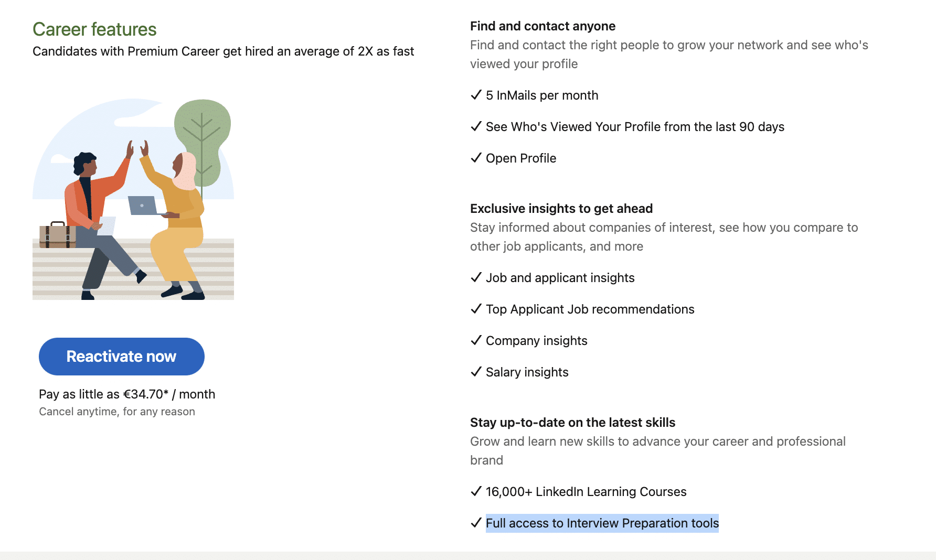Select the checkmark by Top Applicant Job recommendations
This screenshot has height=560, width=936.
pyautogui.click(x=475, y=309)
